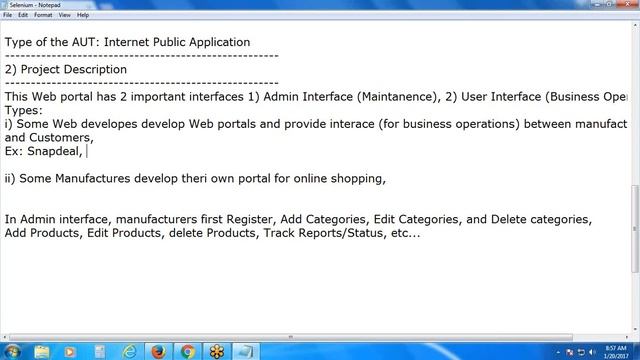Open the Windows Start menu
Viewport: 640px width, 360px height.
[13, 352]
